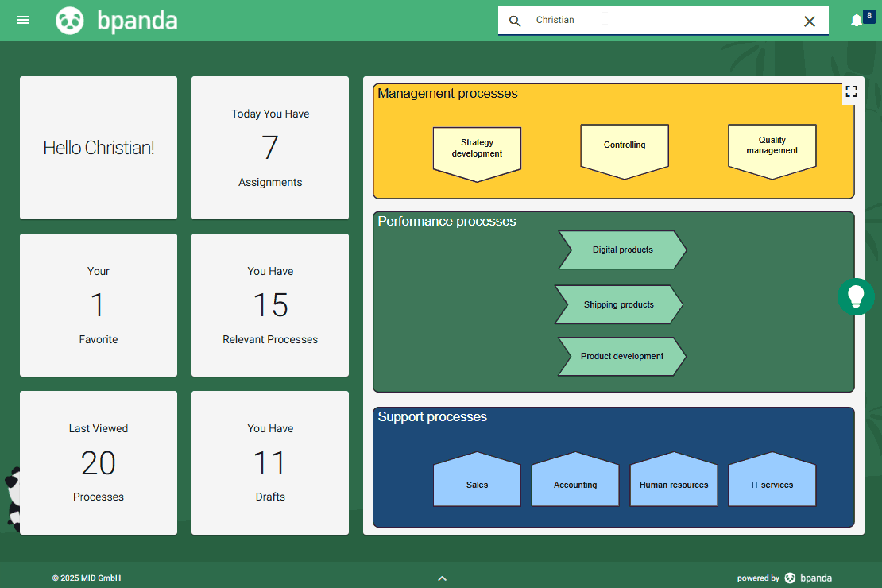Click the Product development process shape
Image resolution: width=882 pixels, height=588 pixels.
pos(621,356)
